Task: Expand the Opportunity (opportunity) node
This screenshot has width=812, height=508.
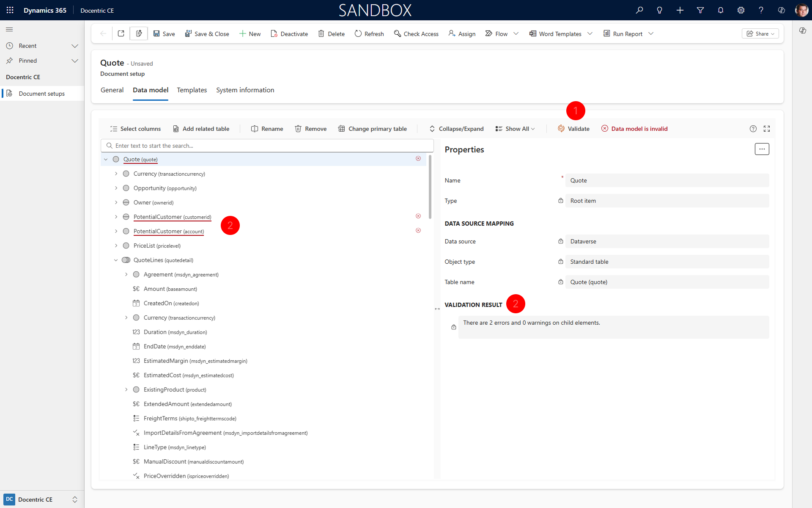Action: pyautogui.click(x=116, y=188)
